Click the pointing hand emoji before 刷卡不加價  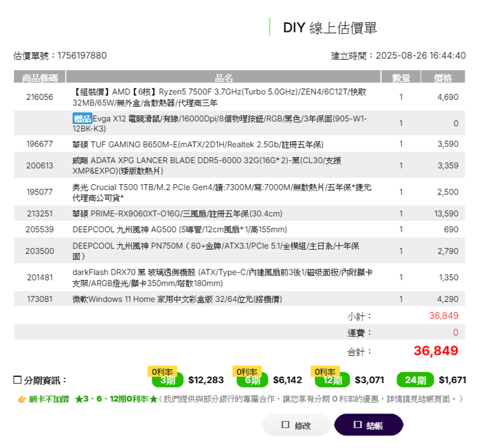tap(22, 399)
